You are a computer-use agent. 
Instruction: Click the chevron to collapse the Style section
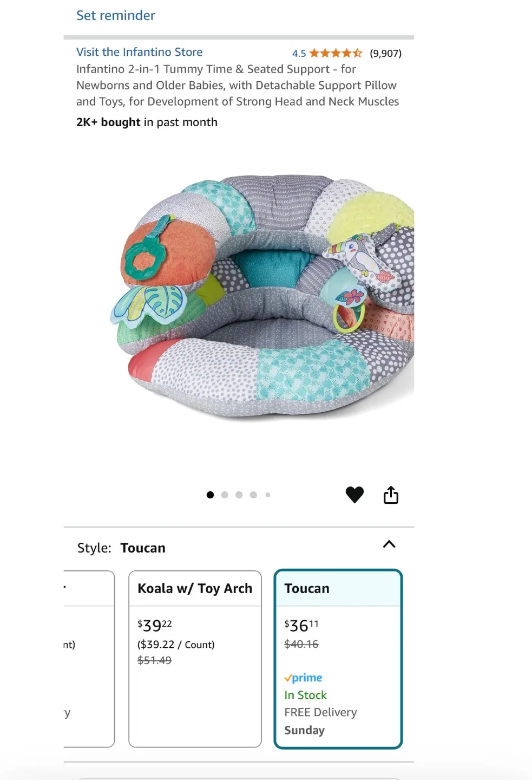click(389, 545)
